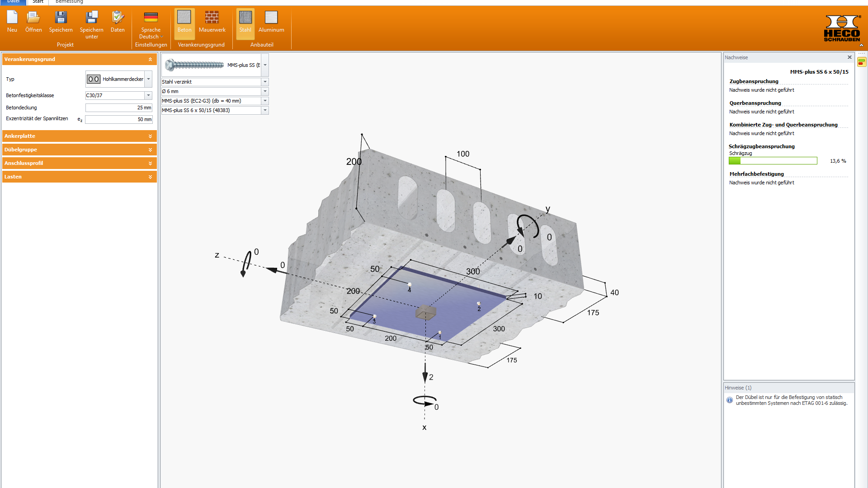Viewport: 868px width, 488px height.
Task: Click the x-axis moment rotation arrow
Action: click(x=425, y=401)
